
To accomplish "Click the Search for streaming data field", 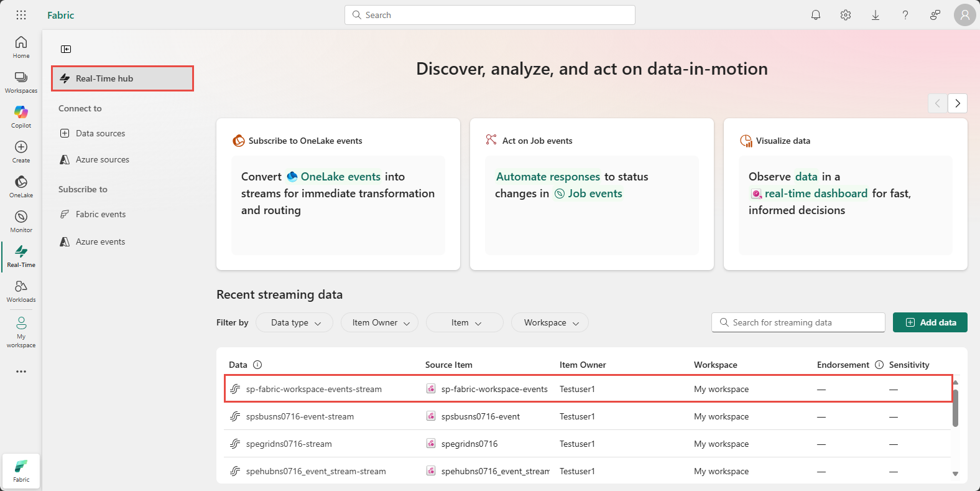I will point(798,322).
